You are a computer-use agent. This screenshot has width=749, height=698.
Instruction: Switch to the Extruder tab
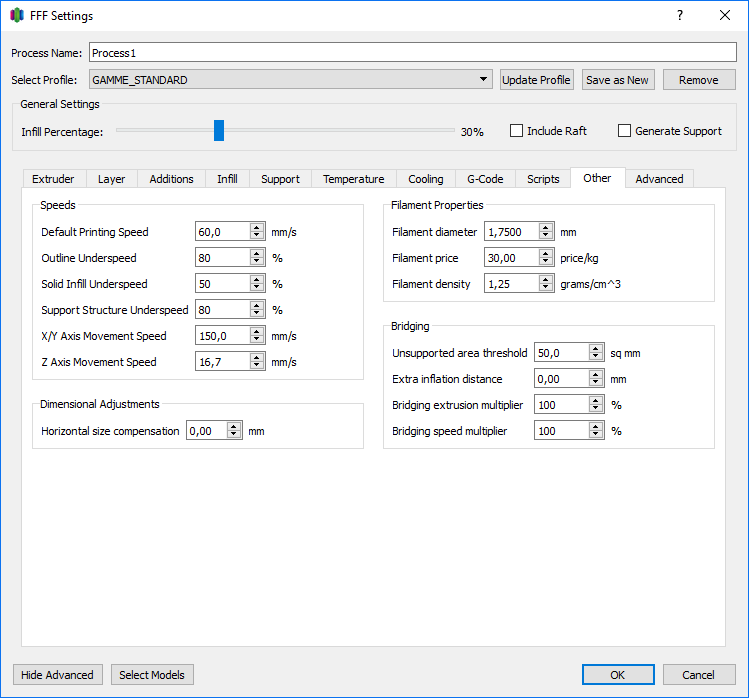pos(53,179)
